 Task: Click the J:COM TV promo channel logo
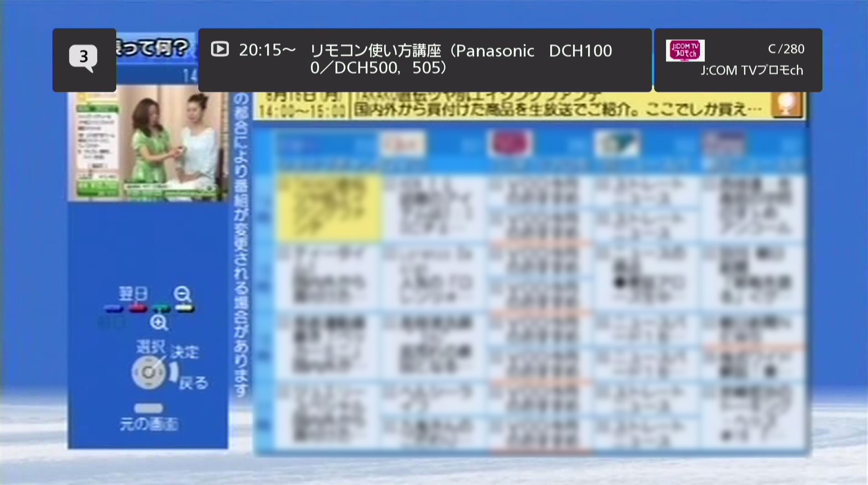point(685,51)
